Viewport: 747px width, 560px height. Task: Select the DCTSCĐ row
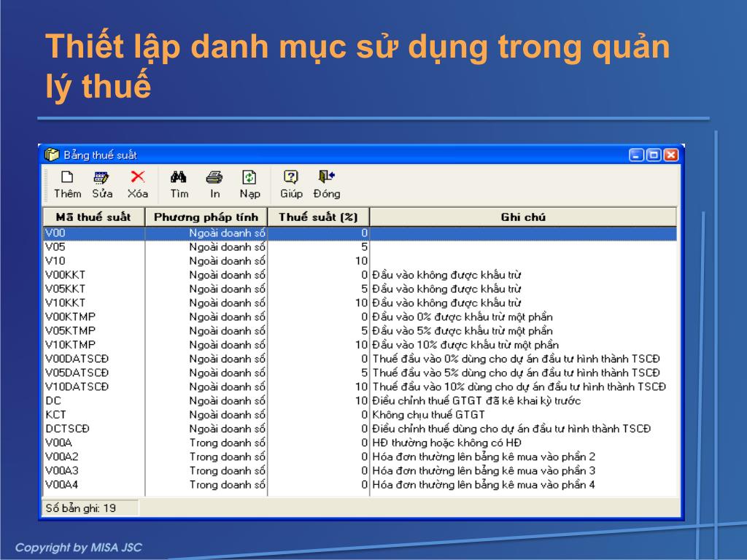[x=360, y=429]
